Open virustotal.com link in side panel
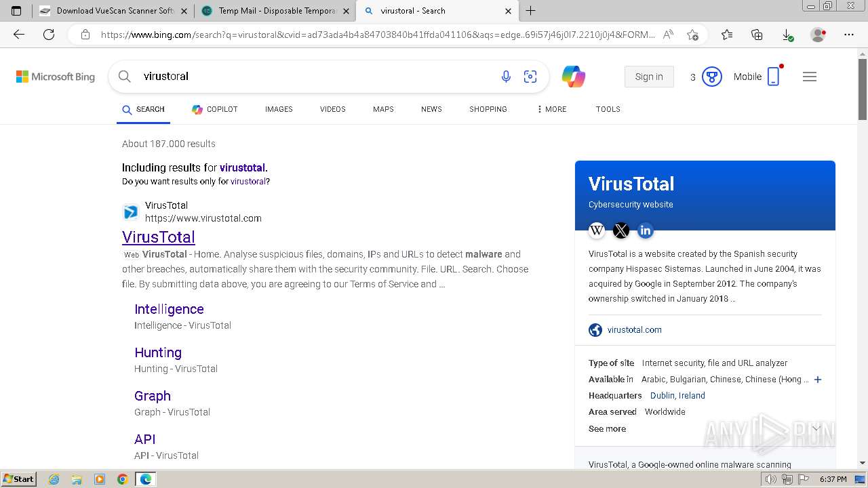The image size is (868, 488). 635,330
